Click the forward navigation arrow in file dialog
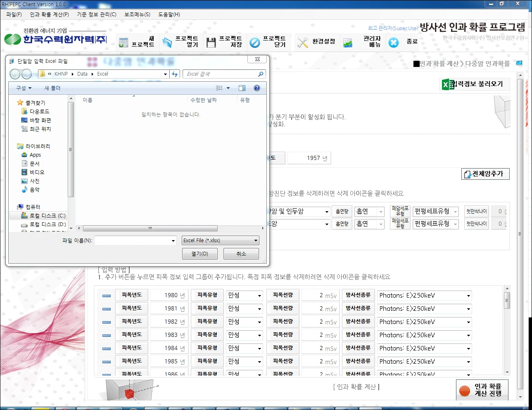Screen dimensions: 532x410 (x=26, y=74)
